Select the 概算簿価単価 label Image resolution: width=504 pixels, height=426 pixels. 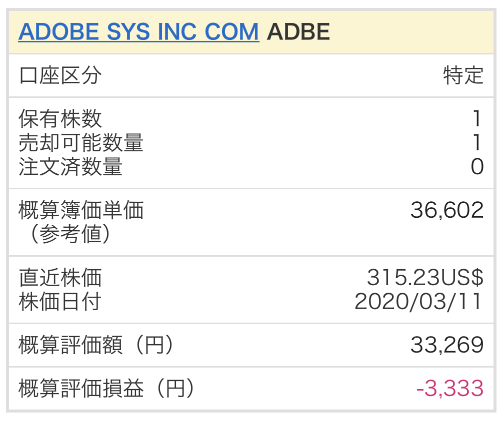pyautogui.click(x=80, y=210)
